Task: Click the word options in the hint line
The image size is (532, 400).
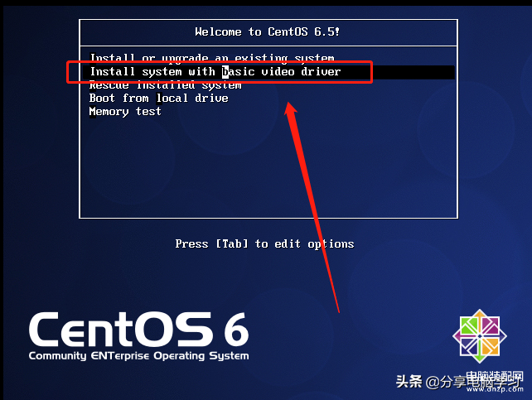Action: pyautogui.click(x=331, y=244)
